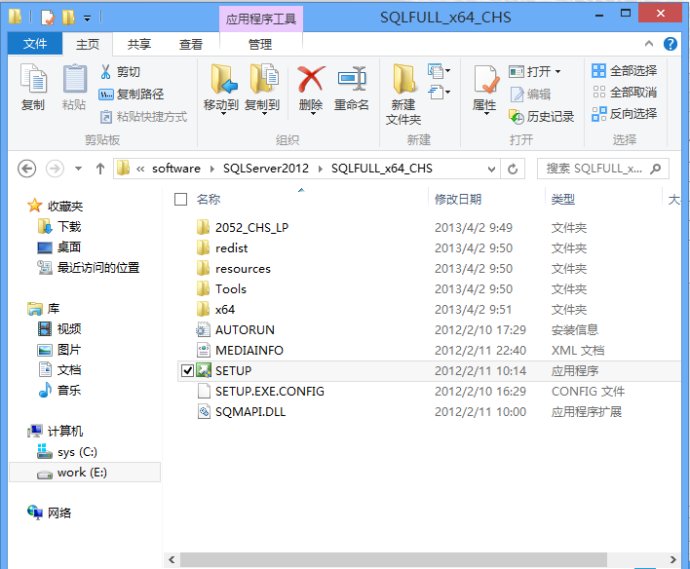The image size is (690, 569).
Task: Click 移动到 (Move to) icon
Action: pos(221,87)
